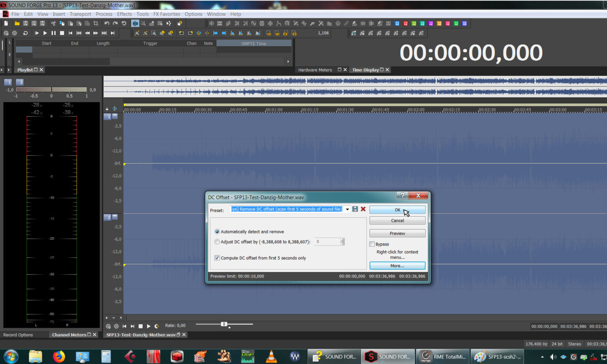Go to start in data window transport

124,326
